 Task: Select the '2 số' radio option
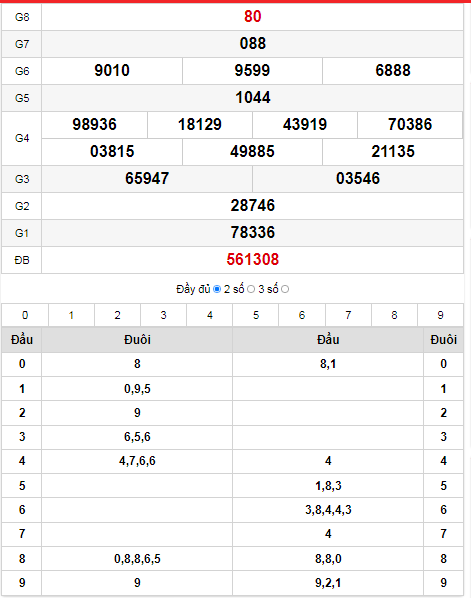(251, 289)
